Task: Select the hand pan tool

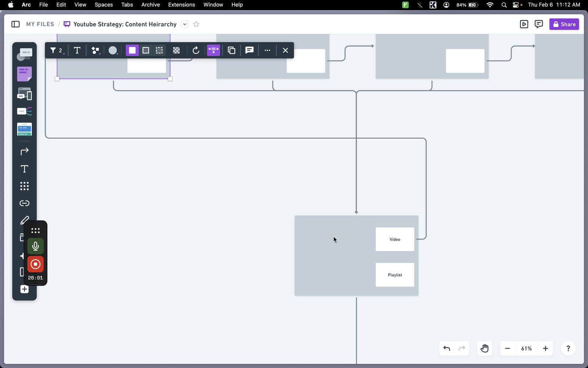Action: click(x=485, y=348)
